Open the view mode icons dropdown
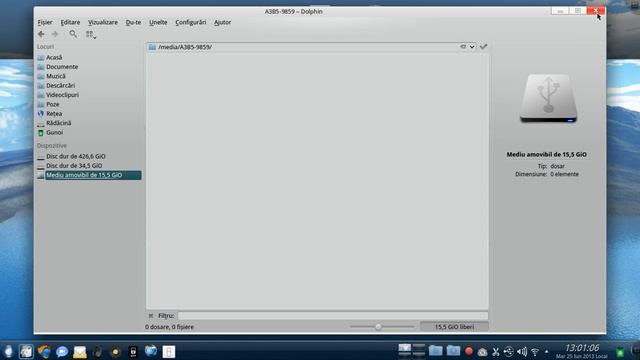This screenshot has width=640, height=360. pyautogui.click(x=91, y=35)
